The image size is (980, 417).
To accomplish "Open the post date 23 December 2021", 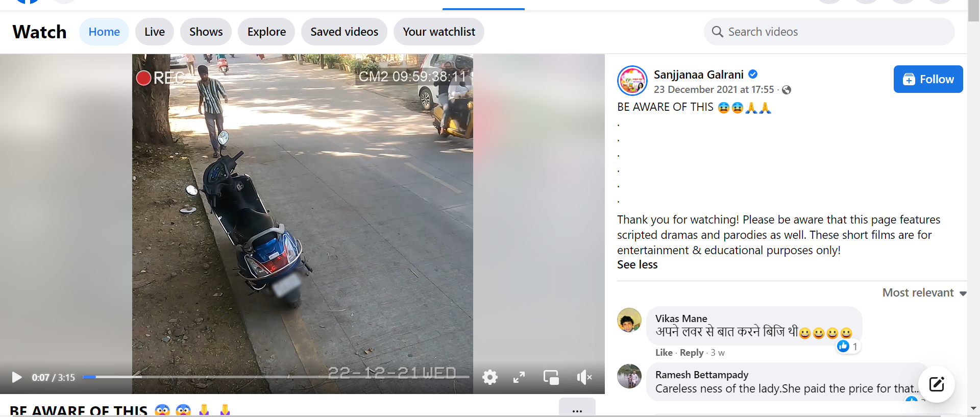I will [714, 89].
